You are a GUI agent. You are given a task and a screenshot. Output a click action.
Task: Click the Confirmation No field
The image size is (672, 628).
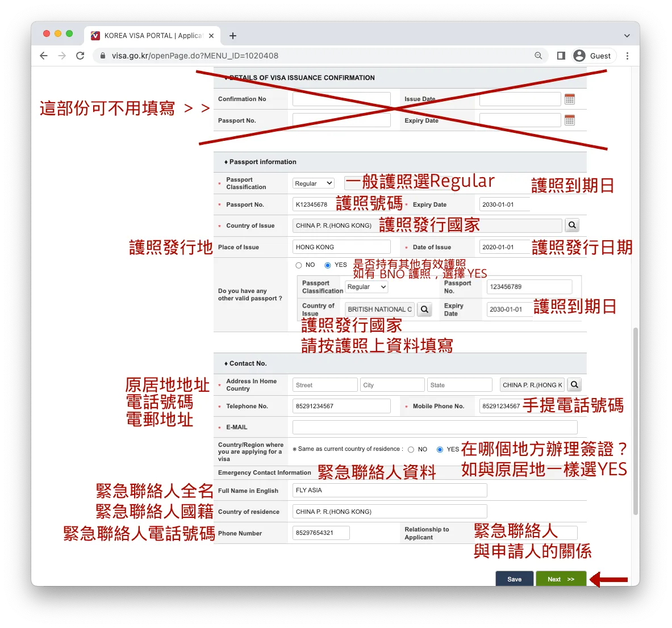click(x=341, y=99)
